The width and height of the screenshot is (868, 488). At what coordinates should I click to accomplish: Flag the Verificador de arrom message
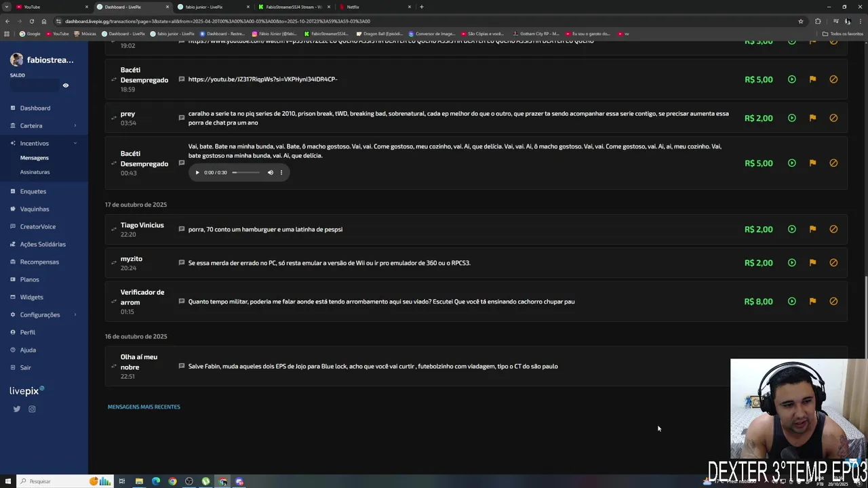tap(812, 301)
